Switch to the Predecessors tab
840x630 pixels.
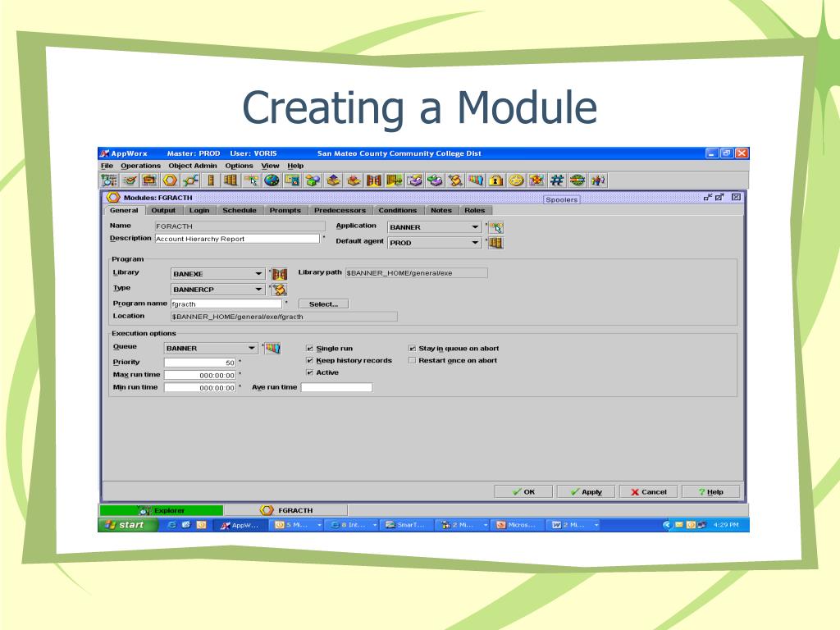coord(340,211)
